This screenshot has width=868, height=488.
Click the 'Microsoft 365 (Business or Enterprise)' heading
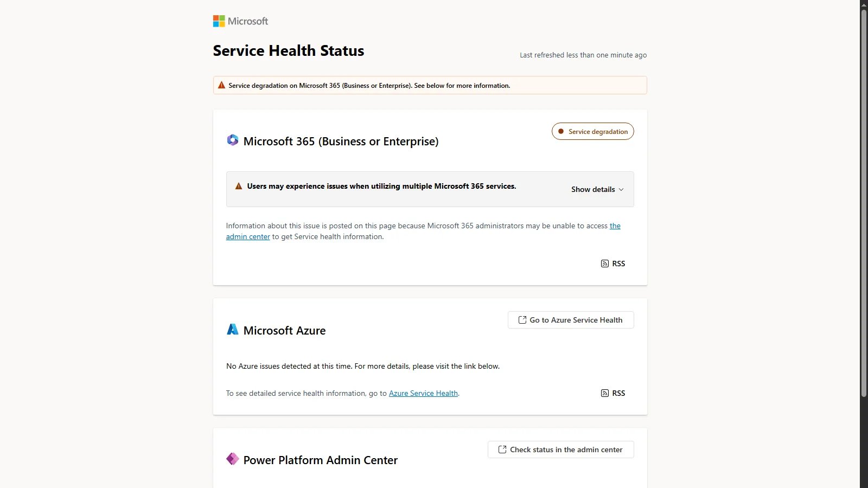(341, 141)
